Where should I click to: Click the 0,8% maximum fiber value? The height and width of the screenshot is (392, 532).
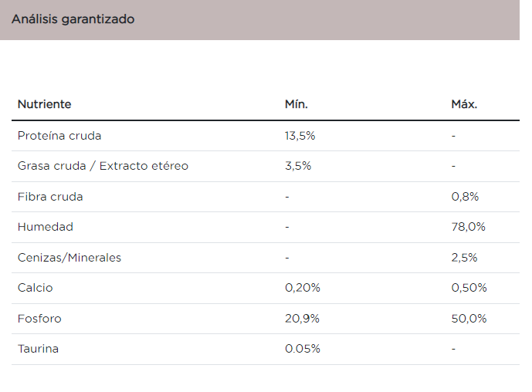pyautogui.click(x=465, y=197)
